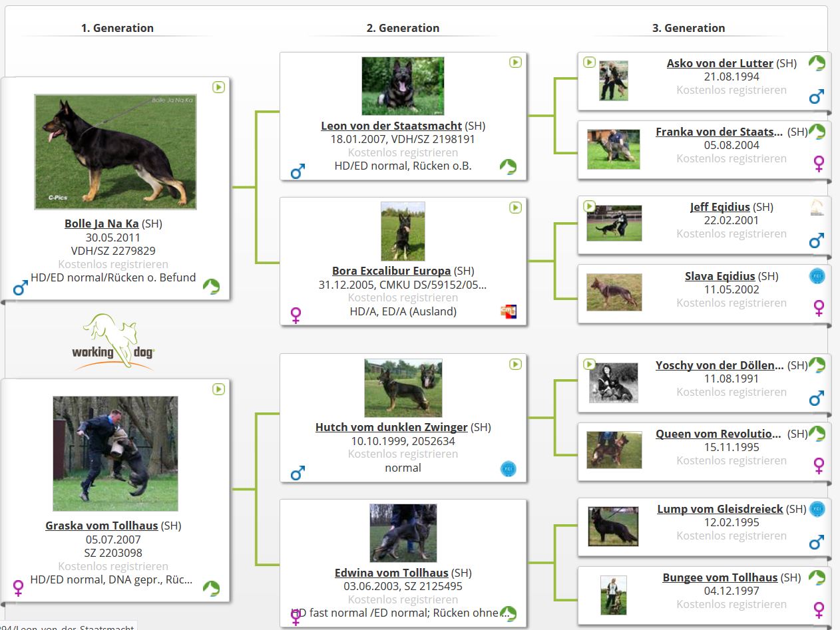
Task: Click the green working-dog badge on Graska vom Tollhaus card
Action: click(x=211, y=588)
